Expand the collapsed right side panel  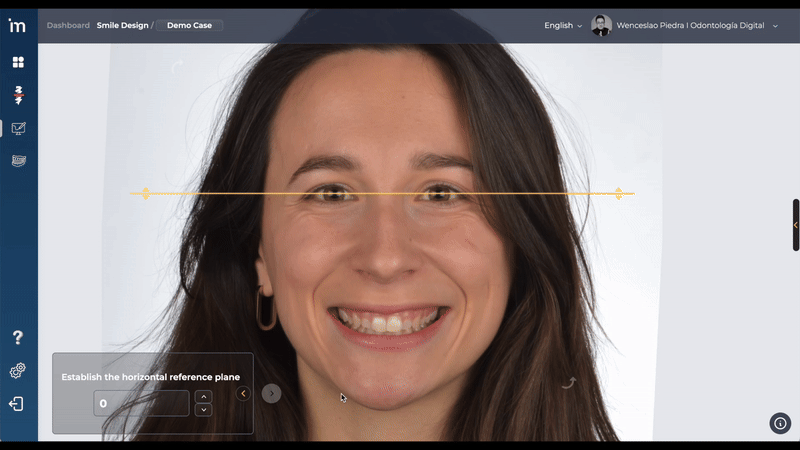click(795, 225)
